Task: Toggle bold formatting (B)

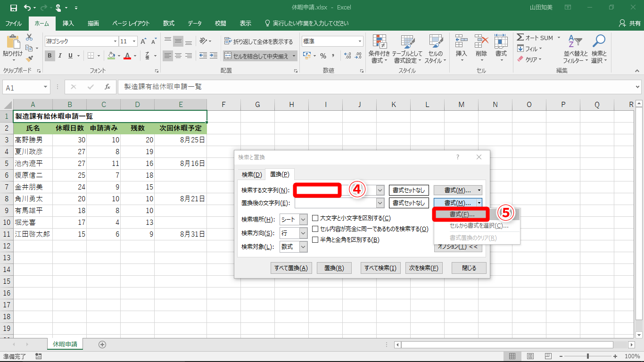Action: [50, 56]
